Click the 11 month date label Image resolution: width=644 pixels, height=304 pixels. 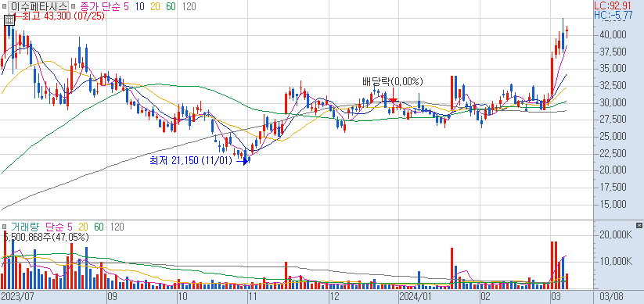254,297
